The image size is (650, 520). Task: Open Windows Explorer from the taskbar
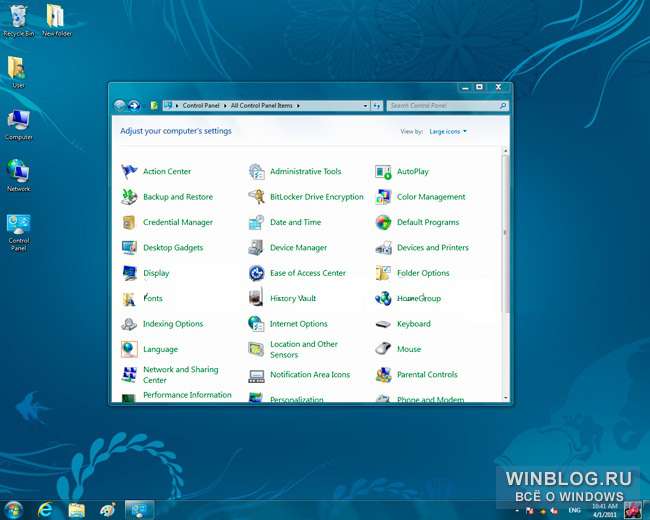76,510
